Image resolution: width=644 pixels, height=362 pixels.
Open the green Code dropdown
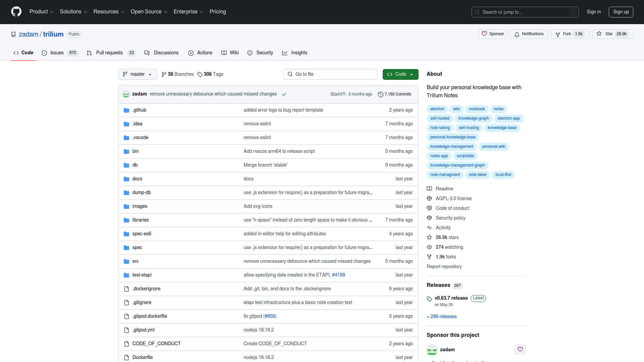click(x=400, y=74)
